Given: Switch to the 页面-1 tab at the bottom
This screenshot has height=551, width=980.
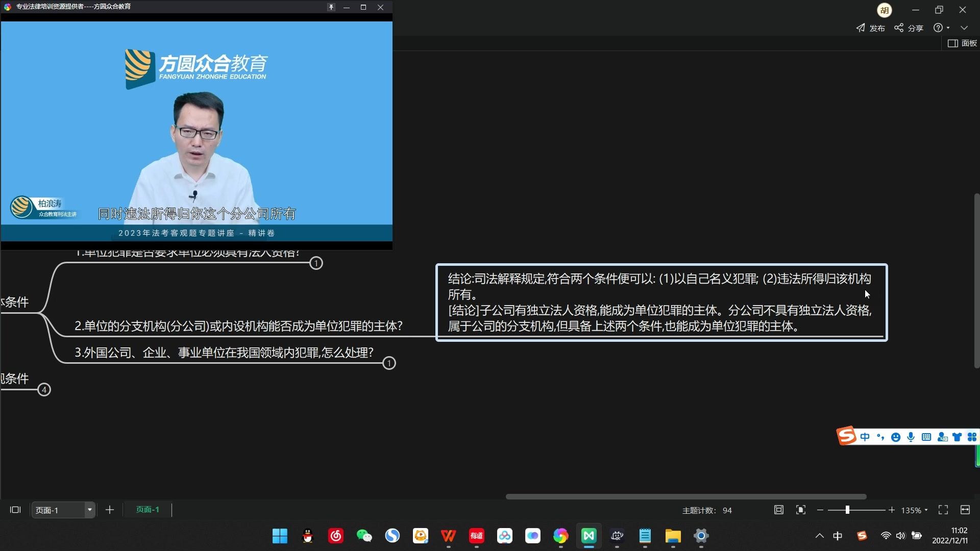Looking at the screenshot, I should click(147, 509).
